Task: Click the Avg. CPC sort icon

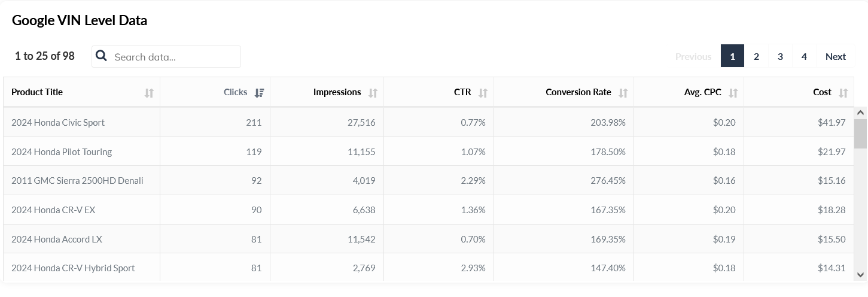Action: 733,93
